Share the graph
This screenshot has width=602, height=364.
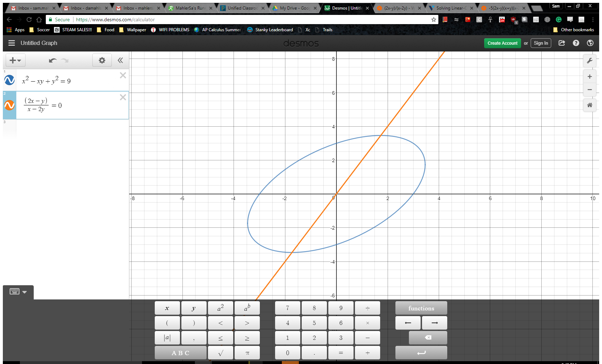(562, 43)
